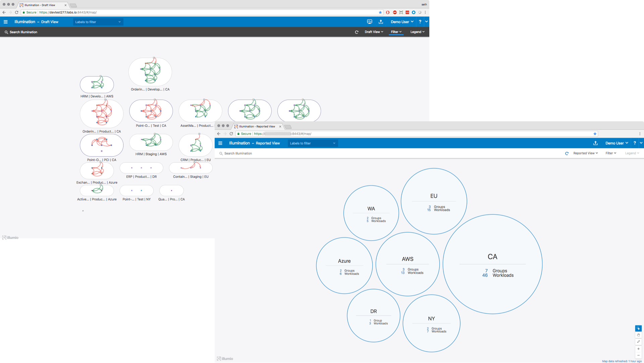Select the Point-O... | Test | CA group
Screen dimensions: 644x363
pos(151,111)
